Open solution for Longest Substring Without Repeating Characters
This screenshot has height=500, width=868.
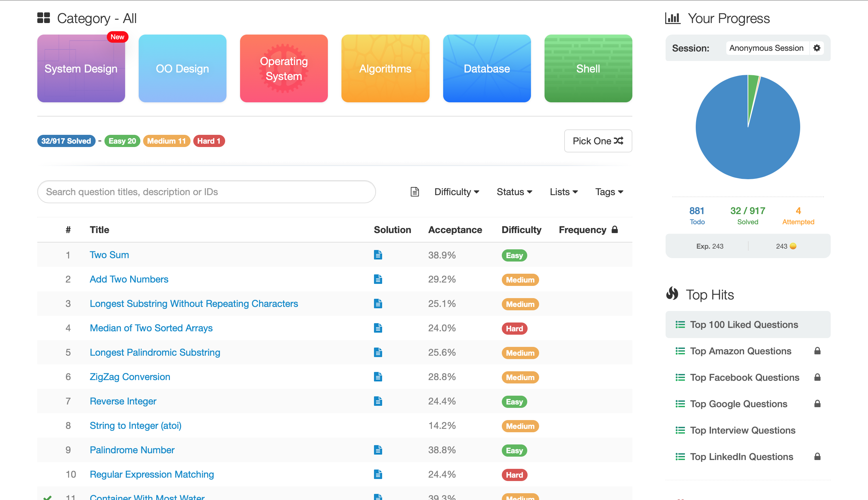pyautogui.click(x=378, y=304)
